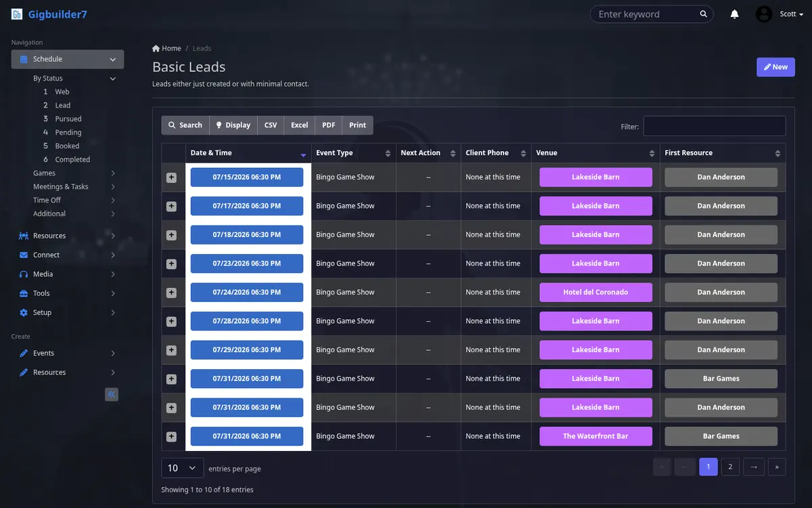This screenshot has width=812, height=508.
Task: Click the Create Events pencil icon
Action: pos(24,354)
